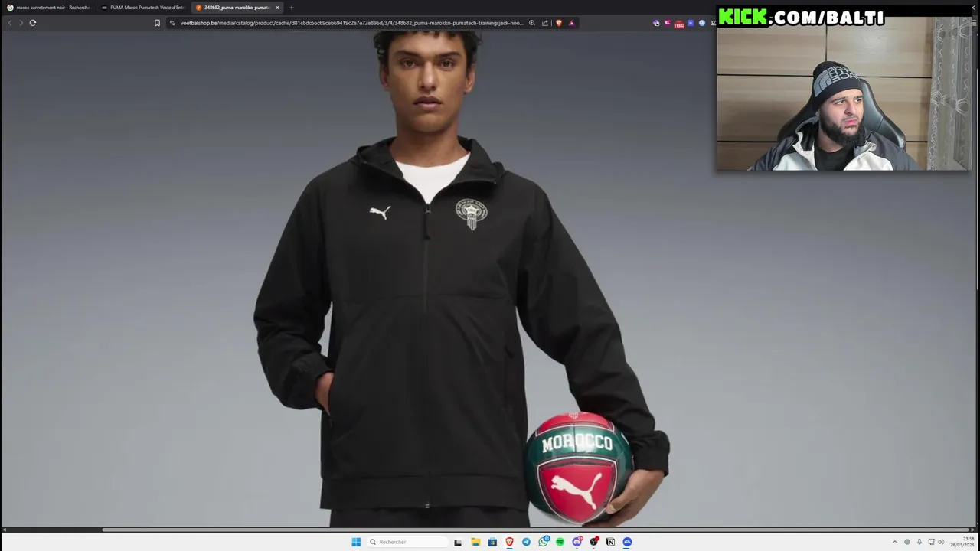Open WhatsApp from the taskbar

point(543,542)
